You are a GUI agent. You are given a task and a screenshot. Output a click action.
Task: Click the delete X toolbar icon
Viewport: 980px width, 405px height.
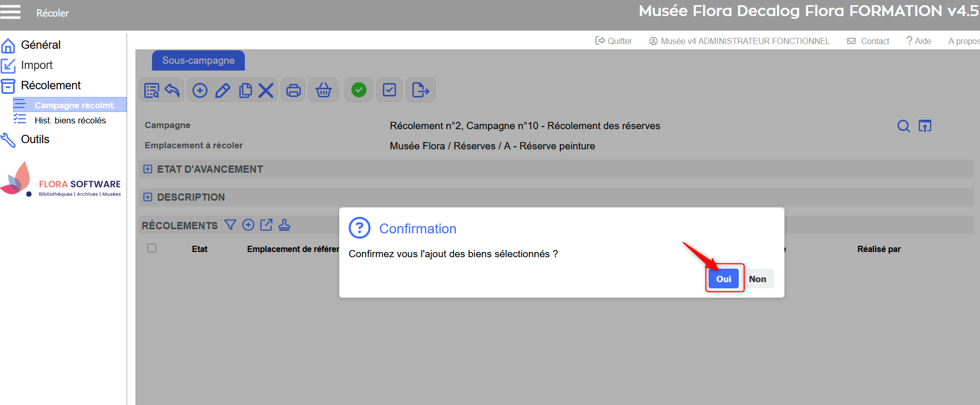(266, 91)
